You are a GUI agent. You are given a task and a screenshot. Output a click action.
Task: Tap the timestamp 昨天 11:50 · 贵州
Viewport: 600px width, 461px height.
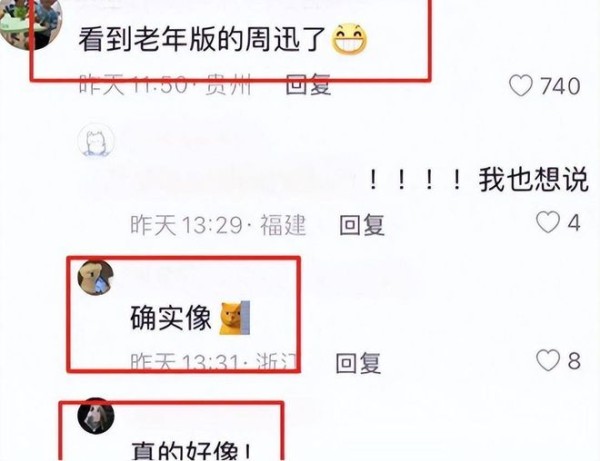tap(166, 85)
